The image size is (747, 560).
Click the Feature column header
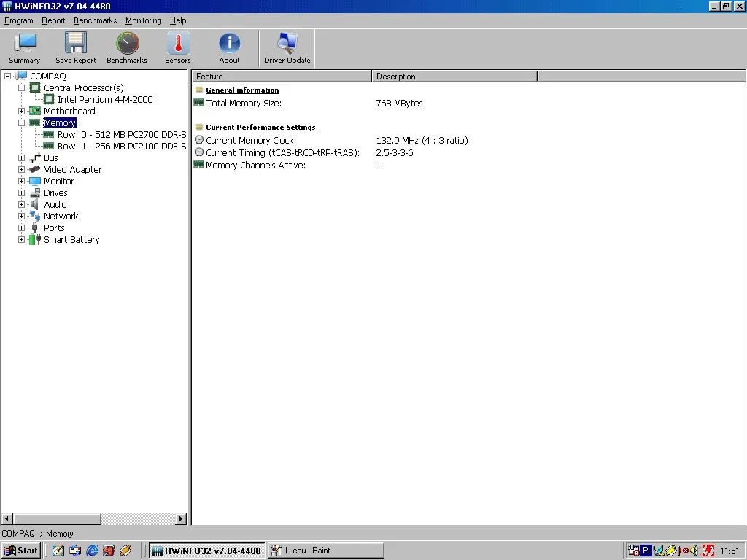point(282,77)
